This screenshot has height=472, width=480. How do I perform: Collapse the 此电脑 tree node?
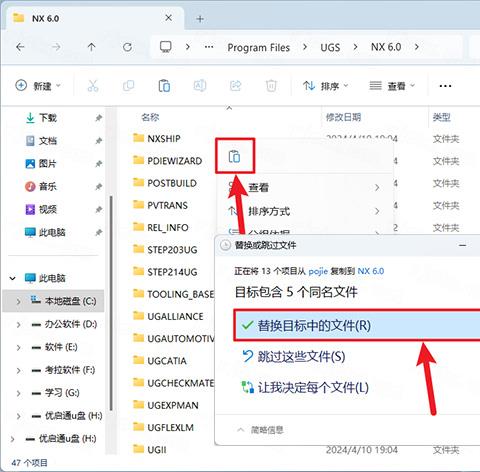coord(12,278)
